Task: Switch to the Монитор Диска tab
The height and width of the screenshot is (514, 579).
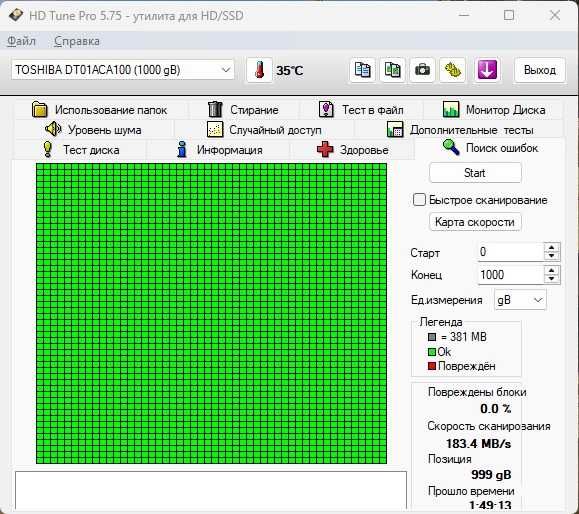Action: 494,110
